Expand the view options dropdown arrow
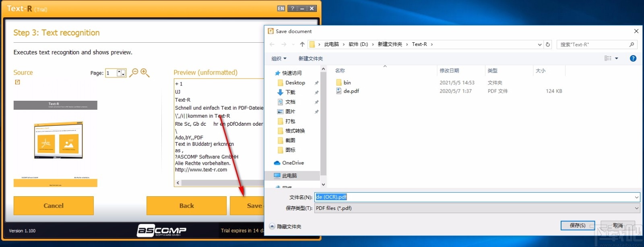The image size is (644, 247). pos(617,58)
